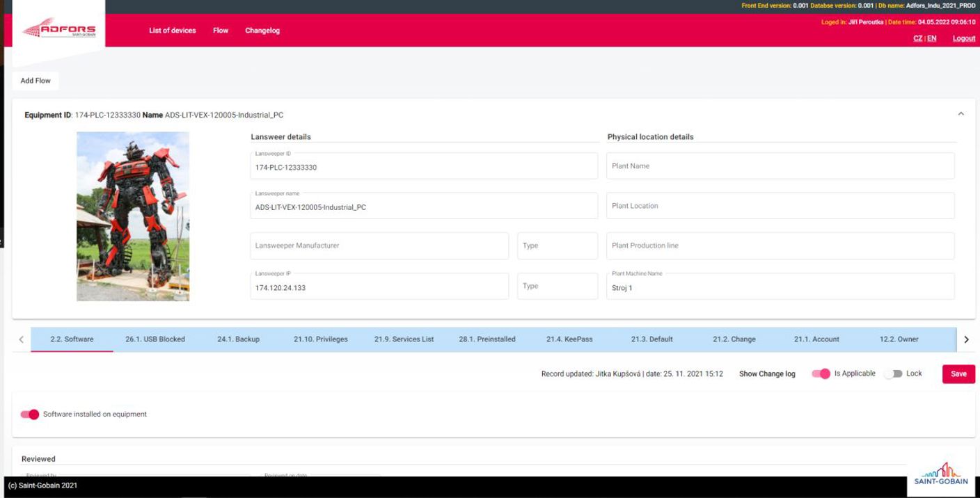Click the Saint-Gobain logo in footer
980x498 pixels.
(x=941, y=474)
